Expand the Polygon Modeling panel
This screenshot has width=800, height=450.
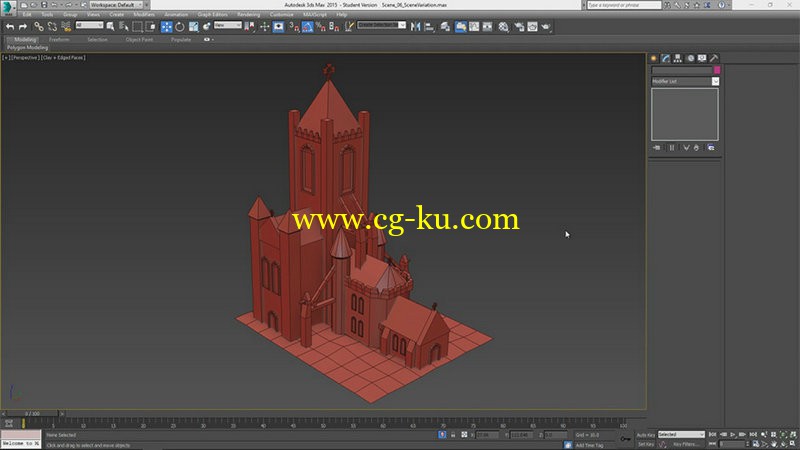coord(28,47)
